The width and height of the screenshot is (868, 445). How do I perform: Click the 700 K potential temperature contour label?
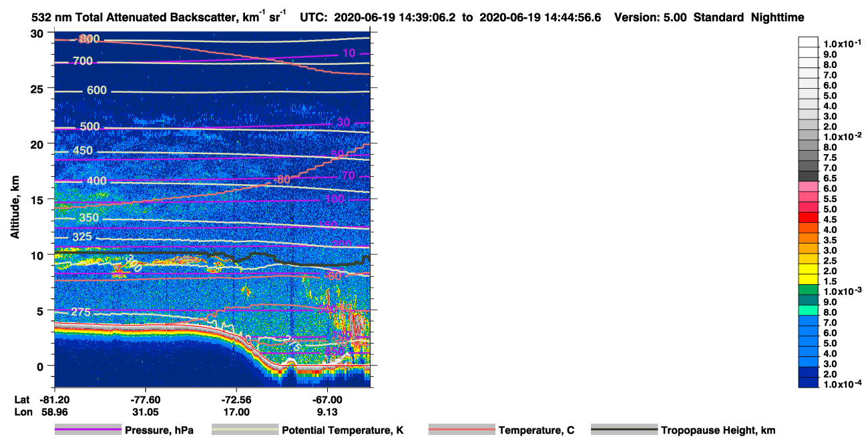tap(83, 61)
